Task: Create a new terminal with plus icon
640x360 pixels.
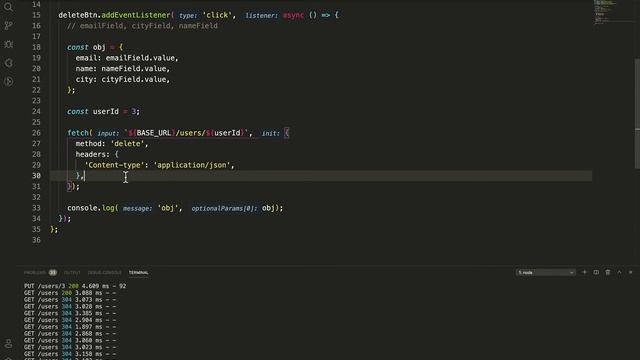Action: point(584,272)
